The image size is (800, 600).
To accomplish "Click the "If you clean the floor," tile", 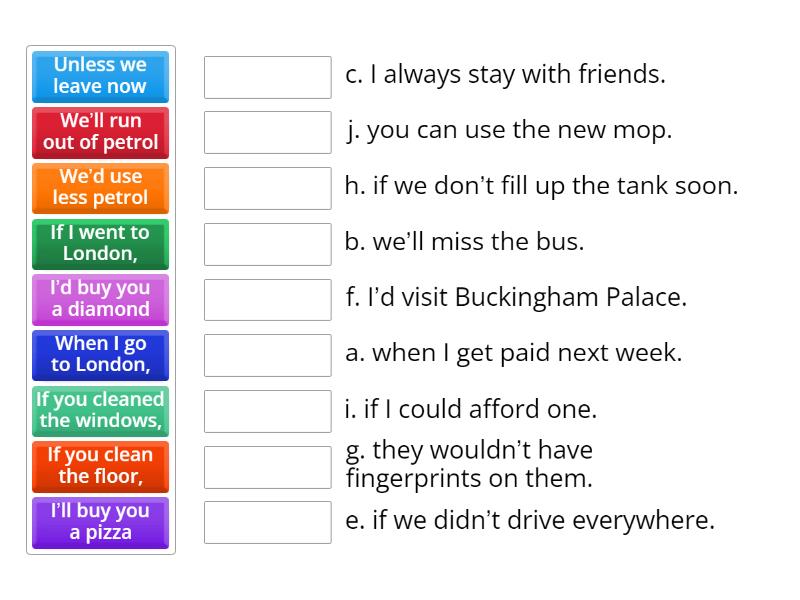I will coord(99,466).
